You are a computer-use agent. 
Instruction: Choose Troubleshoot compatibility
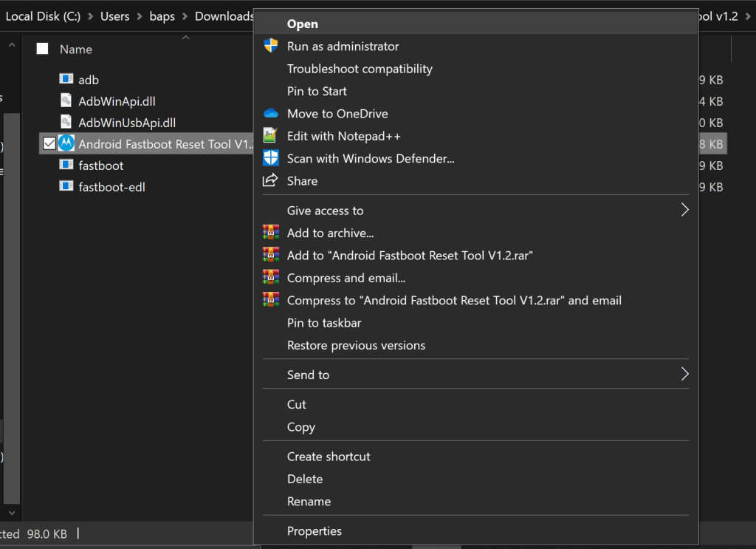[476, 69]
